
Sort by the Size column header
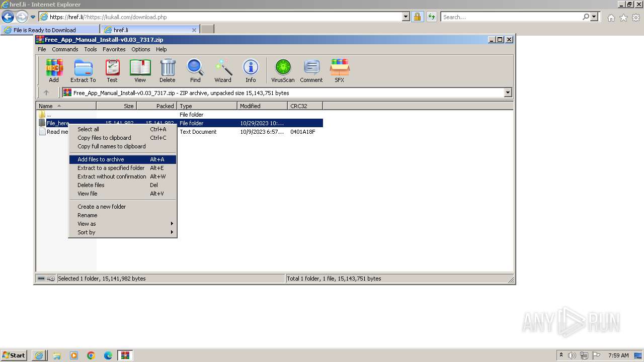click(x=116, y=106)
